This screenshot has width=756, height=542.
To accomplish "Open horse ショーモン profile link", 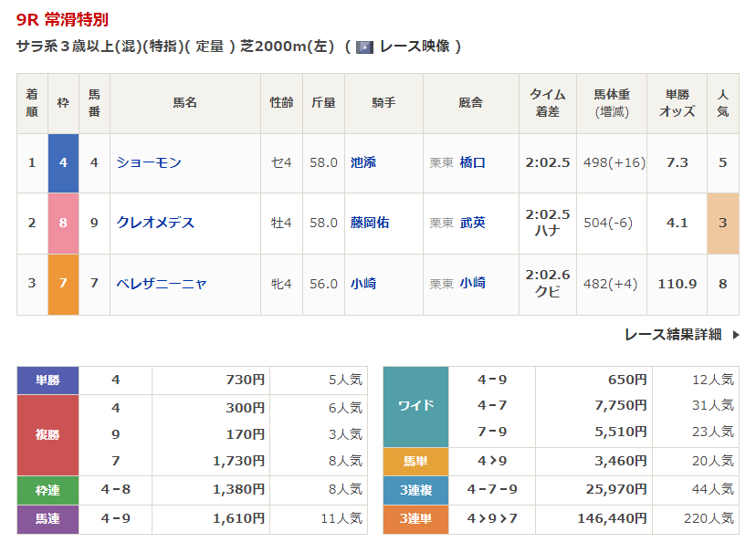I will pyautogui.click(x=149, y=162).
